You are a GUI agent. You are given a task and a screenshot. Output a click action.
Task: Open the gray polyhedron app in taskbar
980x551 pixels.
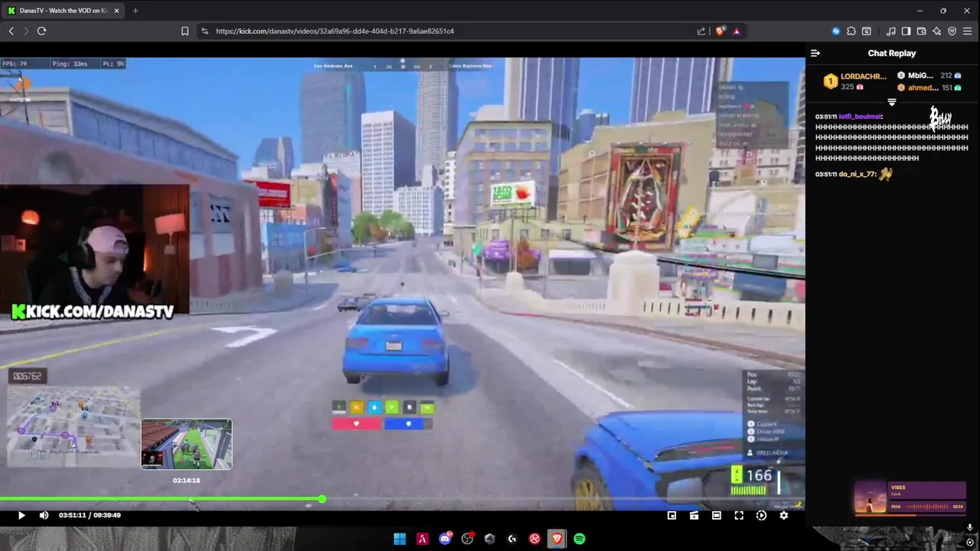coord(490,539)
